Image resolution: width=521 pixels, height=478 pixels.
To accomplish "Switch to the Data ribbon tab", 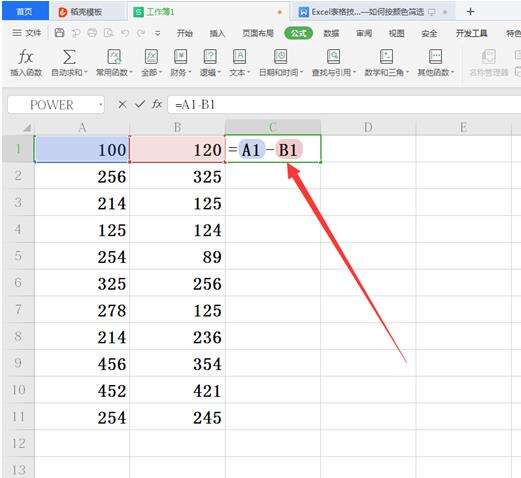I will pyautogui.click(x=331, y=33).
